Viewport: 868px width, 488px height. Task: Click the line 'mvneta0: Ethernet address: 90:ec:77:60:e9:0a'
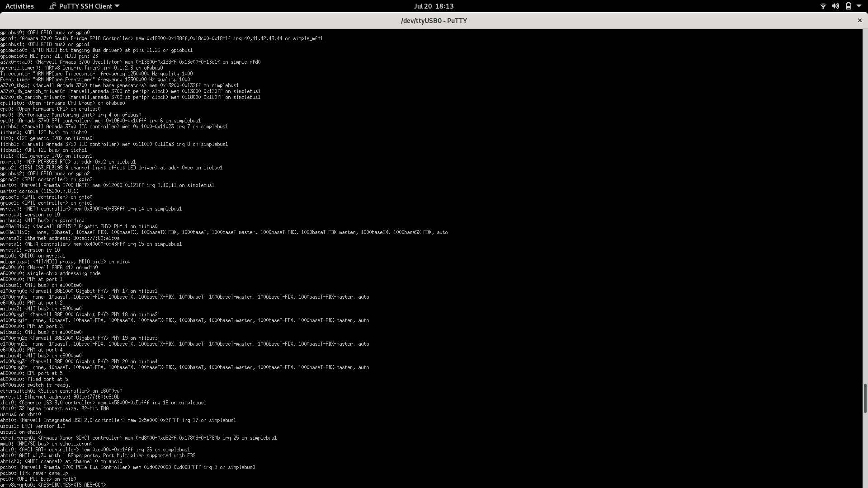(x=60, y=238)
